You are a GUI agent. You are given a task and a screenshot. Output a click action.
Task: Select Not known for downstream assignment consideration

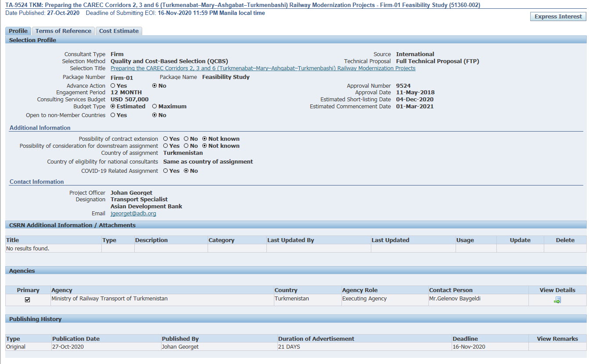click(205, 146)
